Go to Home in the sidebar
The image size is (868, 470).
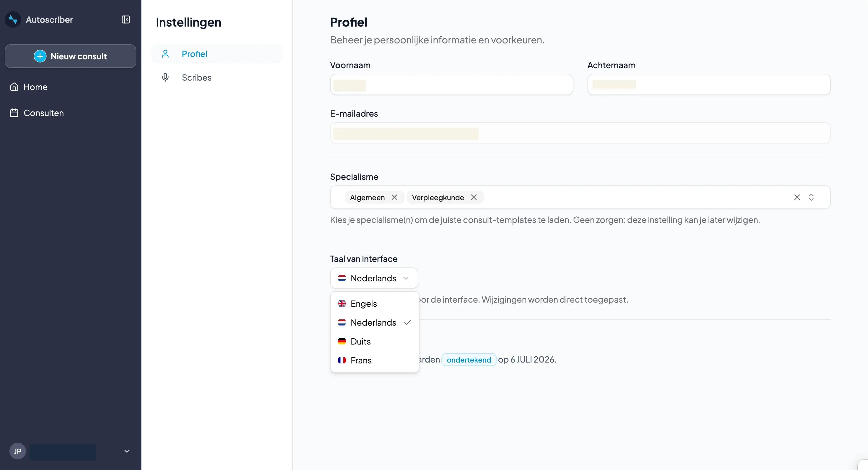[71, 87]
